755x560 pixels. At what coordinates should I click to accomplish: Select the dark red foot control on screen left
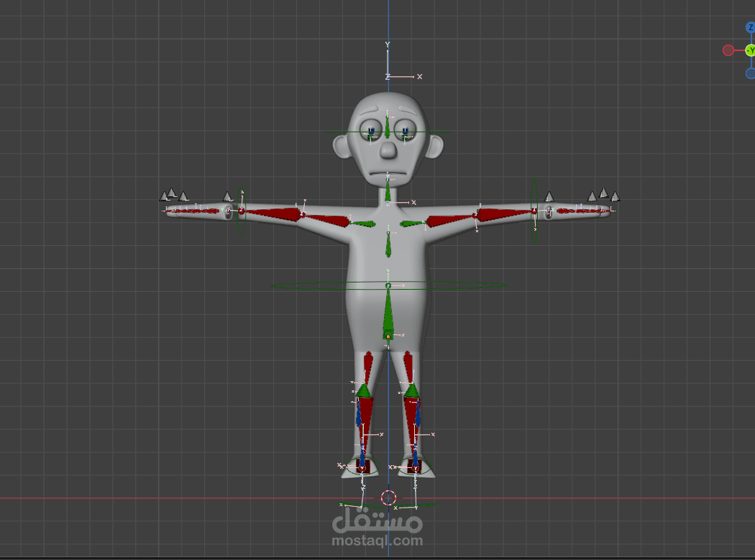click(362, 466)
